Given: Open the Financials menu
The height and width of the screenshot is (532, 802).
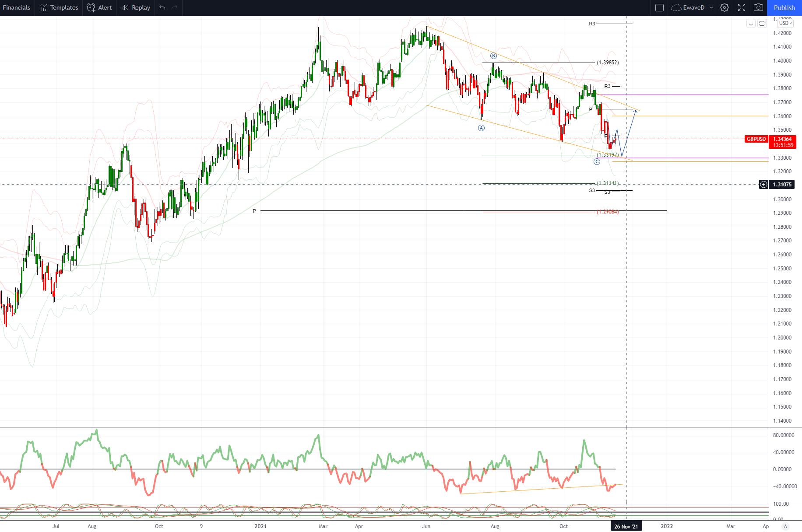Looking at the screenshot, I should point(17,7).
